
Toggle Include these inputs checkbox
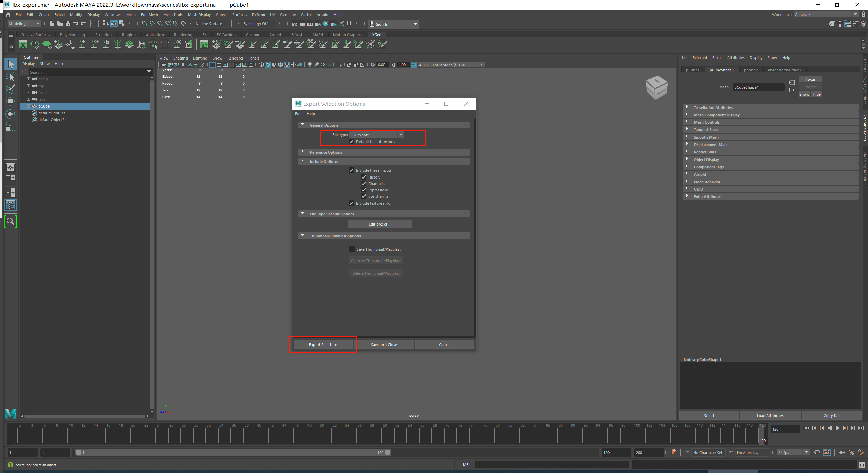pyautogui.click(x=351, y=169)
